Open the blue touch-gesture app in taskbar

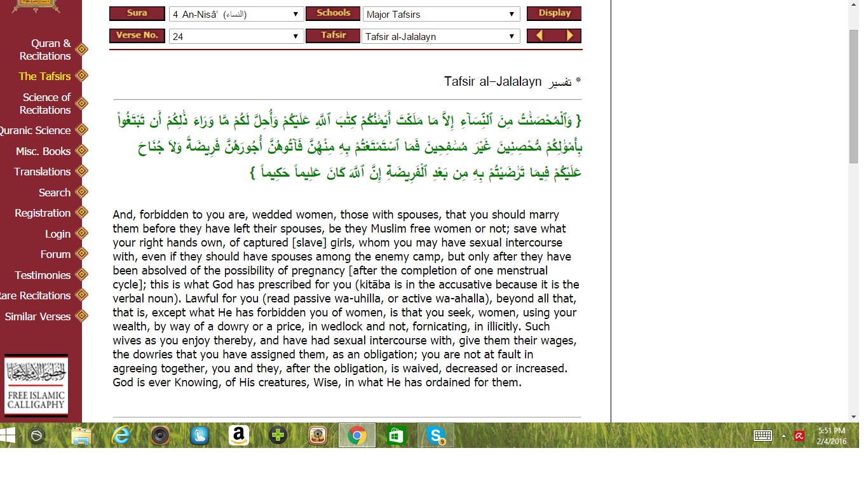pos(200,436)
